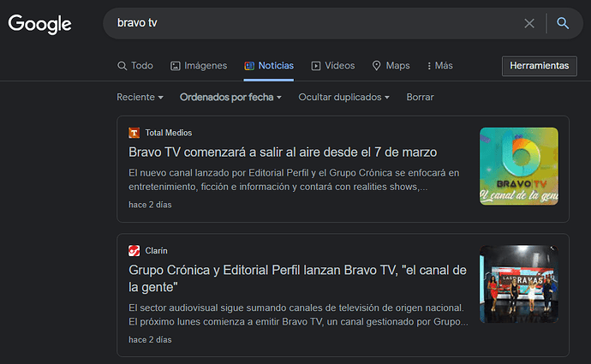The image size is (591, 364).
Task: Switch to the Imágenes tab
Action: pos(199,66)
